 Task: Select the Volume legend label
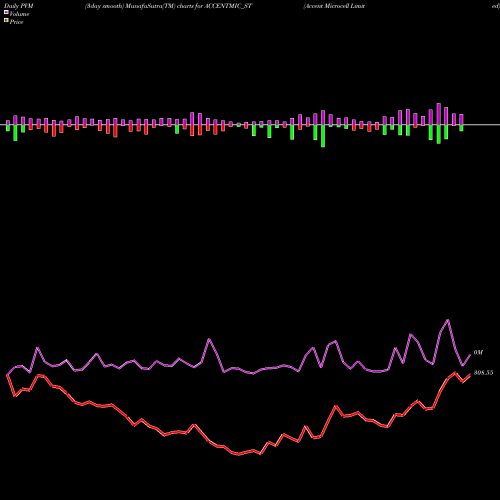click(19, 14)
